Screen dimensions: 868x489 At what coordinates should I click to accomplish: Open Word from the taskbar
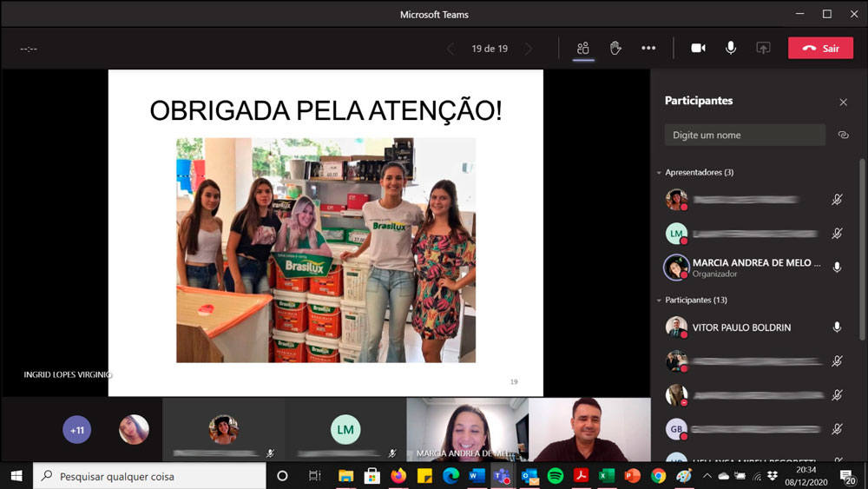point(477,476)
